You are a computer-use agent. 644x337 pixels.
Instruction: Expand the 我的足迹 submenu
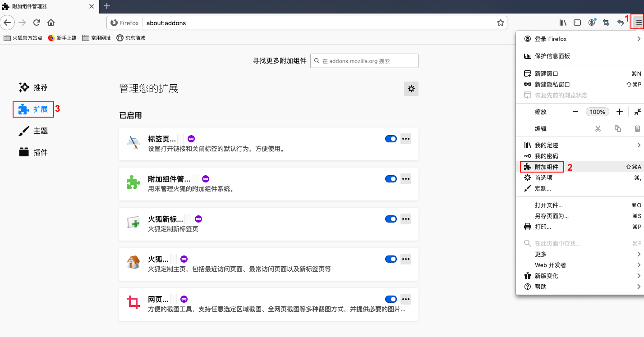pyautogui.click(x=581, y=145)
